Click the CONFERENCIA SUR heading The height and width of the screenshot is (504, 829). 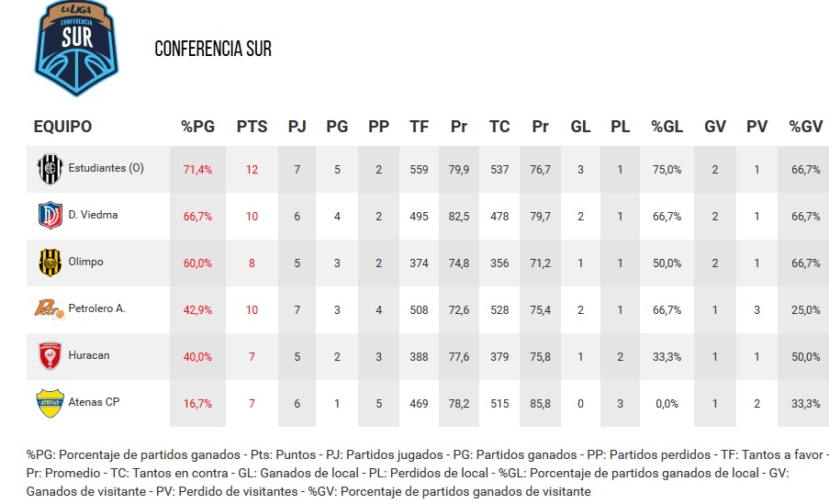[x=213, y=49]
